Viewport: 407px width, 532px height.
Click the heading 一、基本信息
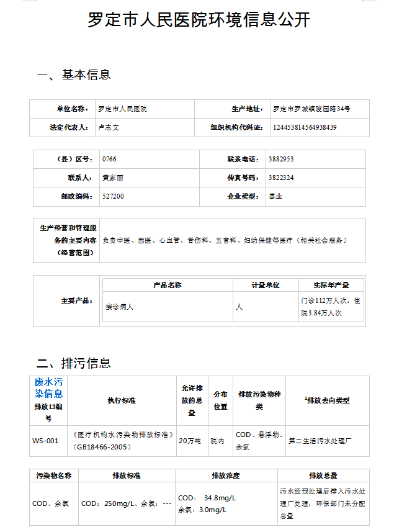[74, 74]
